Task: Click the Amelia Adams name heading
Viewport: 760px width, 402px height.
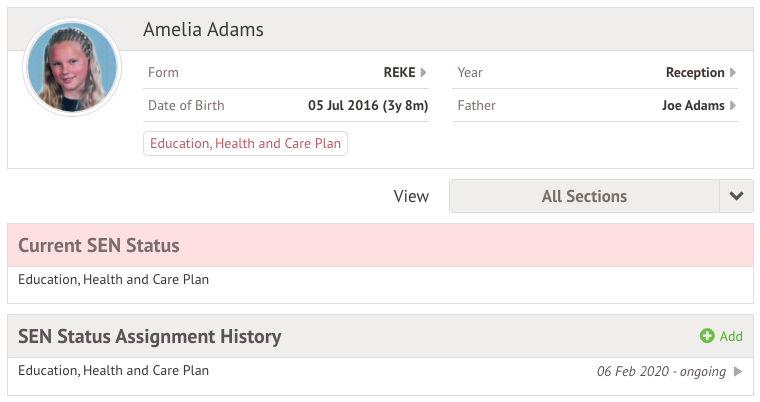Action: coord(204,29)
